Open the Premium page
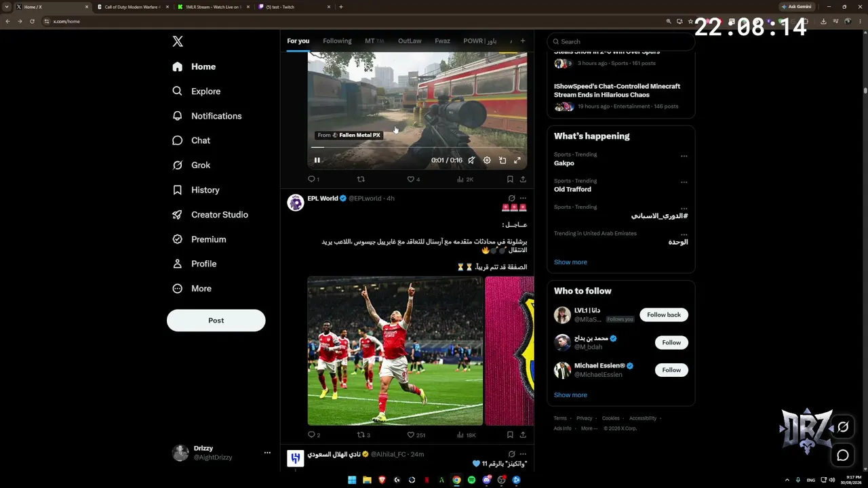This screenshot has width=868, height=488. [x=199, y=239]
